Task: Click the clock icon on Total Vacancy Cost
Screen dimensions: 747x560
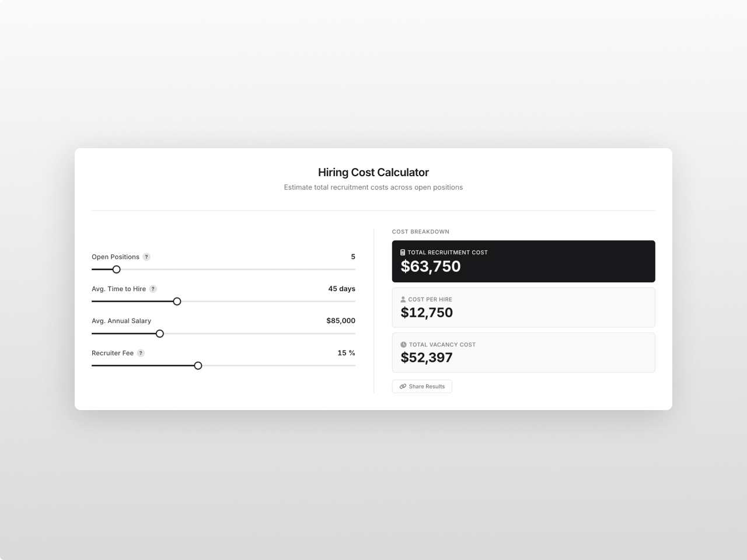Action: click(403, 344)
